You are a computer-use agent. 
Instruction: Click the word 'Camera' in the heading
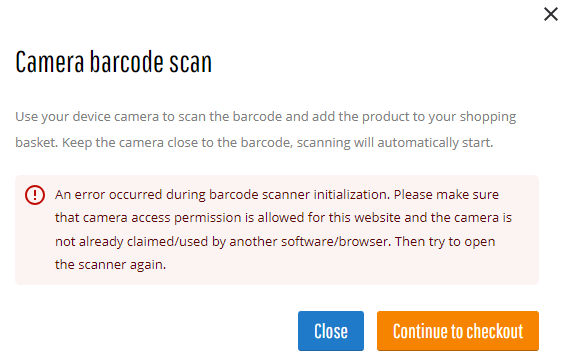(50, 62)
